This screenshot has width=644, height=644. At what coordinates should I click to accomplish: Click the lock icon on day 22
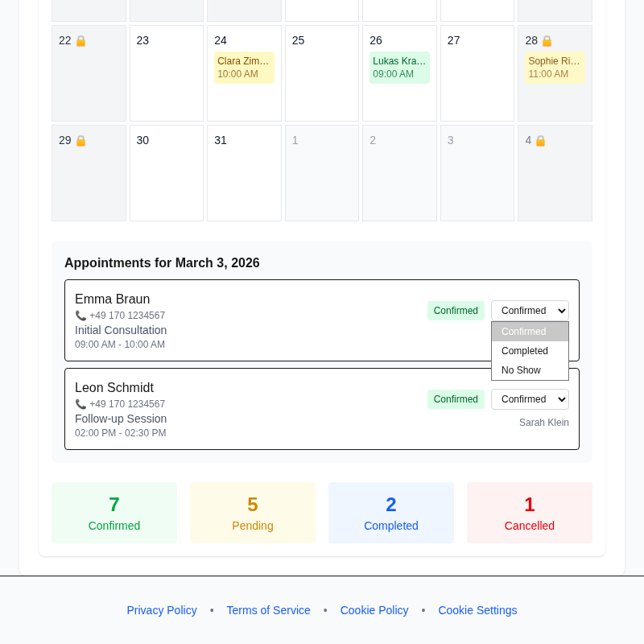pyautogui.click(x=80, y=41)
